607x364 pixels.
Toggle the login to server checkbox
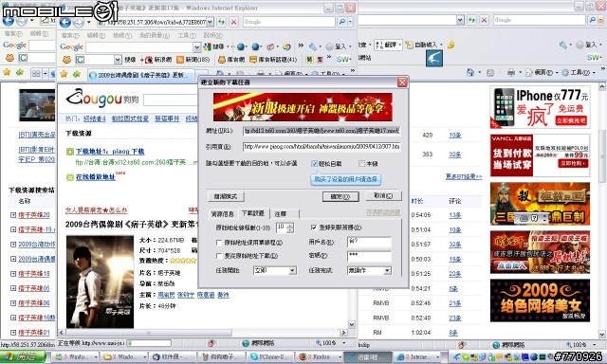click(314, 227)
